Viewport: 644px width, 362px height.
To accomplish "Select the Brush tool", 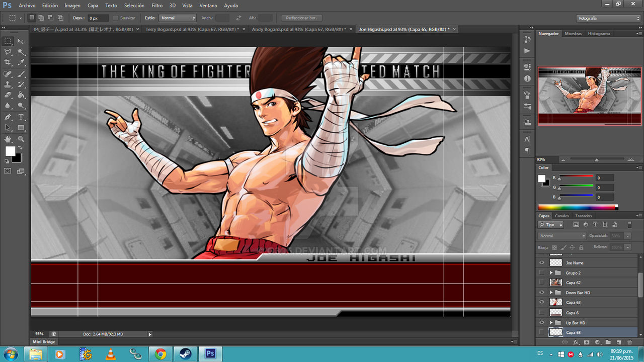I will pyautogui.click(x=21, y=74).
